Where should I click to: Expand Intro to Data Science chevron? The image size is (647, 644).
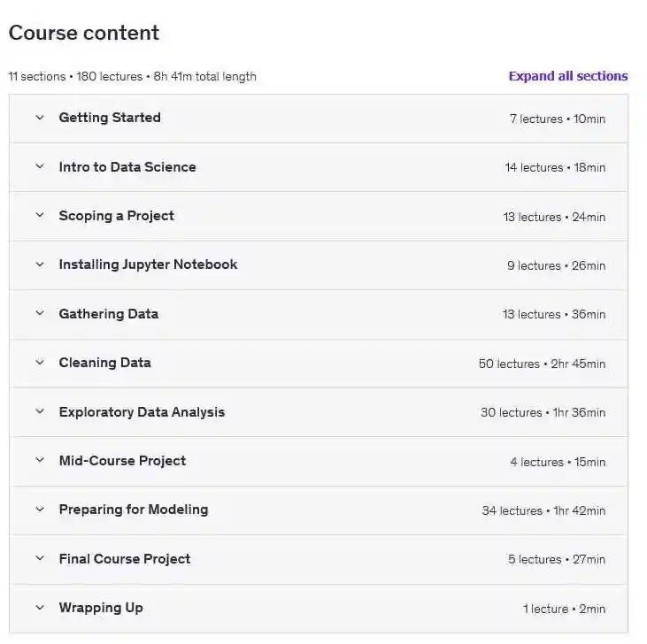[x=39, y=166]
